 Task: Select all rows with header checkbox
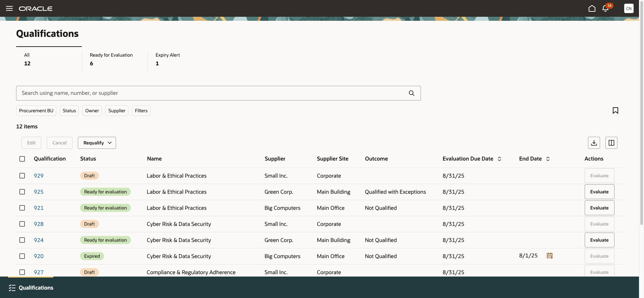click(x=22, y=159)
